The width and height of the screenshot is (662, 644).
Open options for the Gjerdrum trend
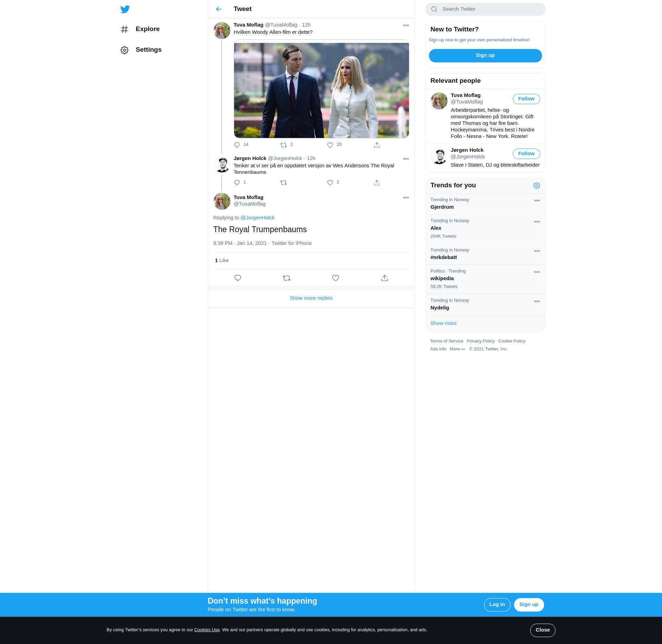537,201
